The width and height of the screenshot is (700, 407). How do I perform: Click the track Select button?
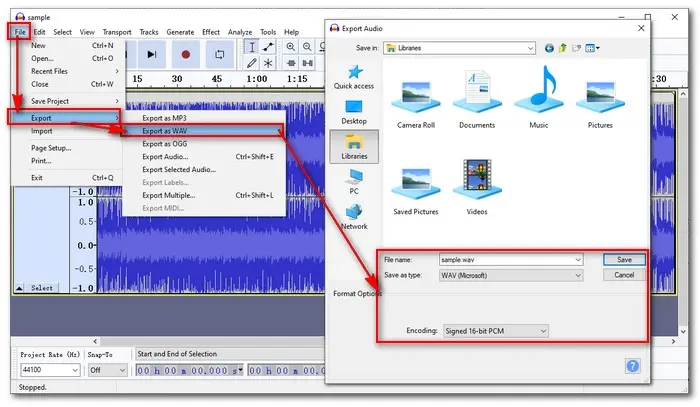click(x=42, y=288)
